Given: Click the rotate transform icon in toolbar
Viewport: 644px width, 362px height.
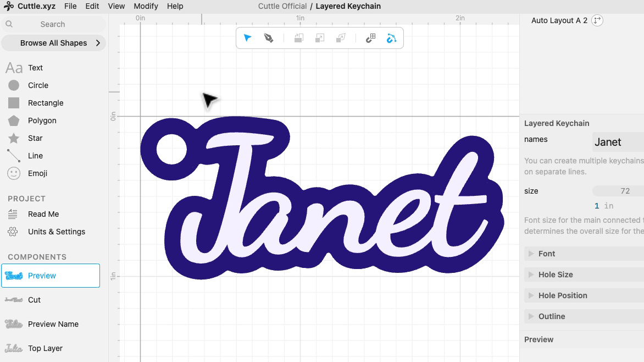Looking at the screenshot, I should [298, 39].
